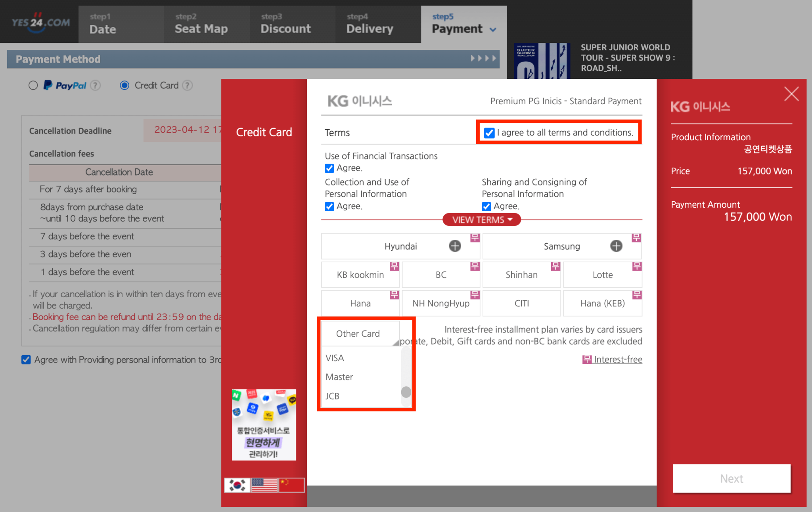Toggle Sharing and Consigning Agree checkbox
The image size is (812, 512).
click(x=486, y=206)
